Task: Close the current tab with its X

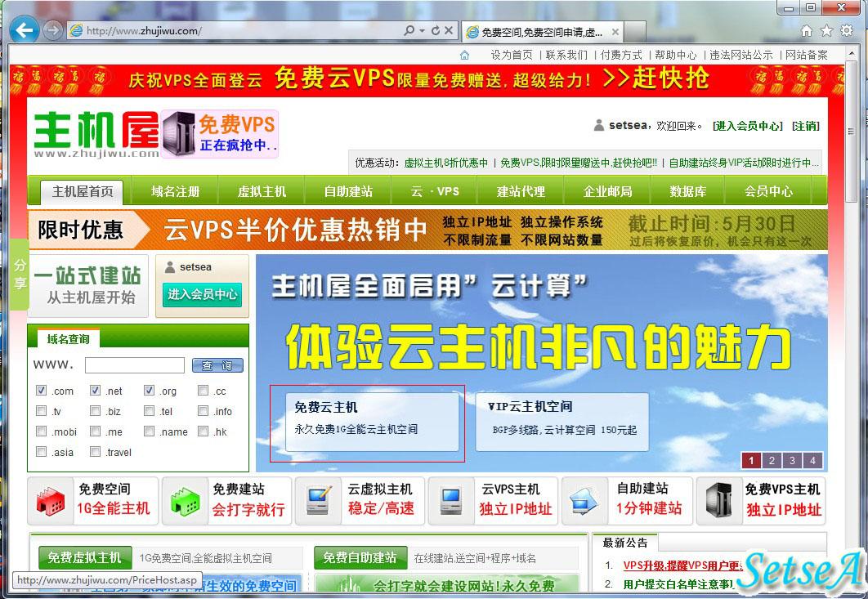Action: [x=615, y=32]
